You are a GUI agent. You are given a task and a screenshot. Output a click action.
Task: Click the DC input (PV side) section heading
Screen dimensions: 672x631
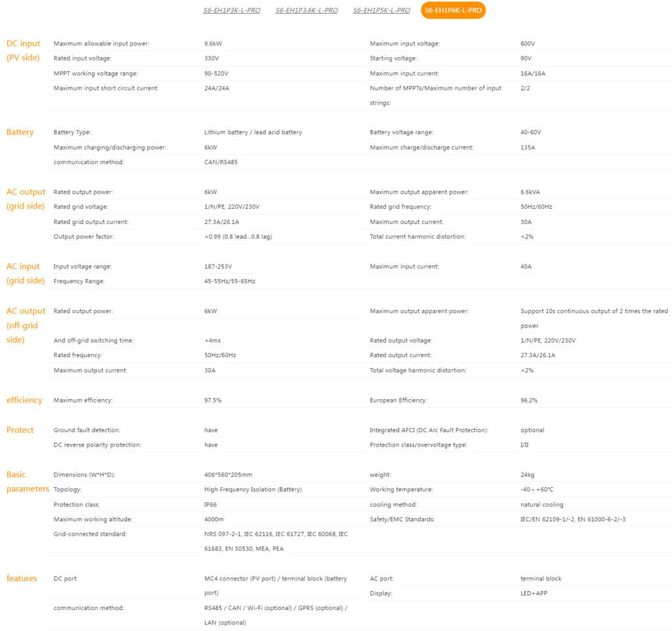[x=23, y=51]
